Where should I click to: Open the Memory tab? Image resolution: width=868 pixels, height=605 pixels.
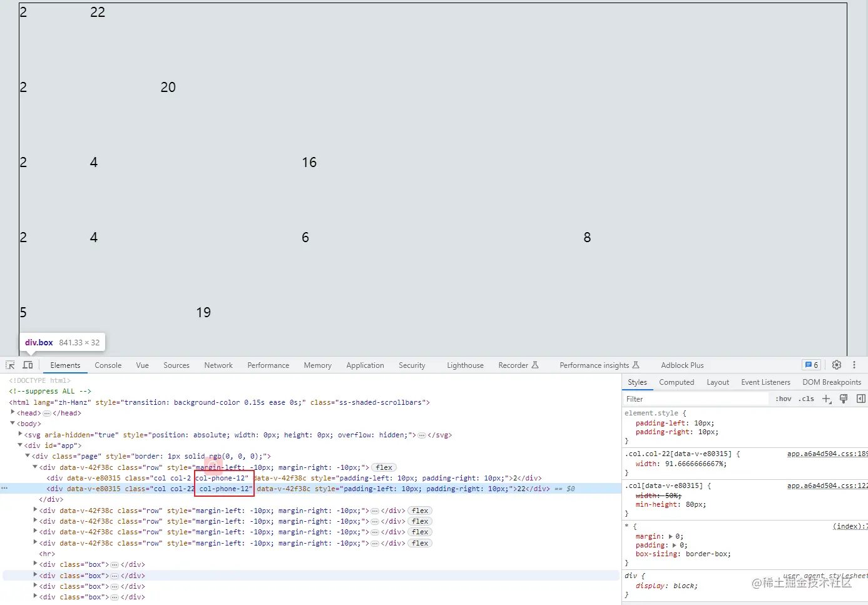318,365
